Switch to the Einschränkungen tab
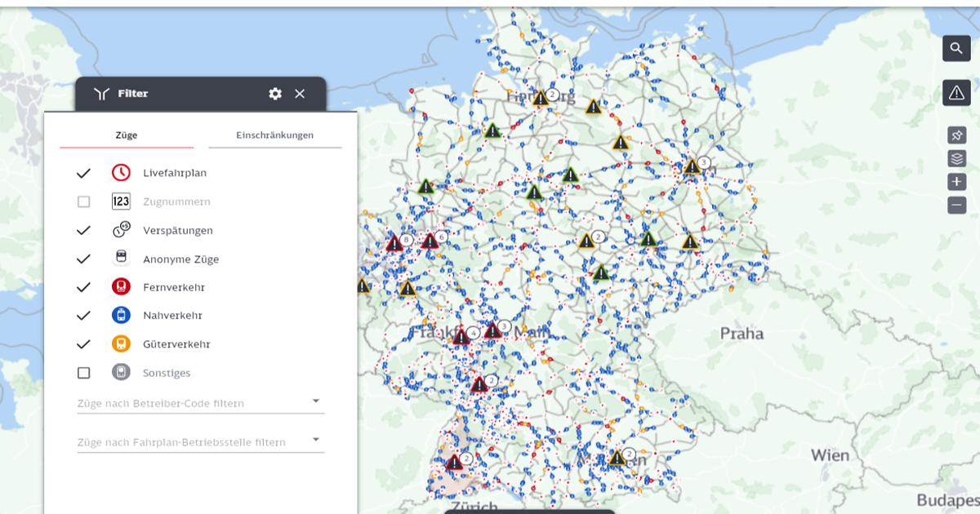The height and width of the screenshot is (514, 980). 274,135
